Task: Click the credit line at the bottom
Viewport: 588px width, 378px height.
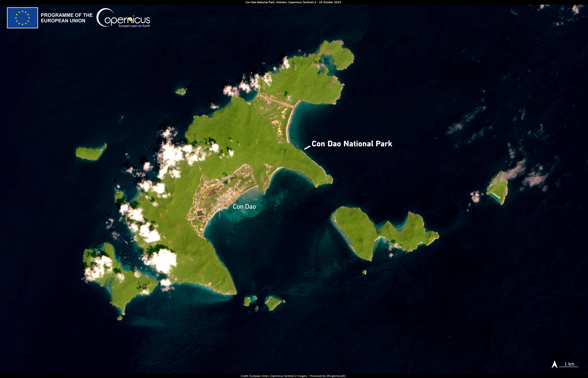Action: (293, 376)
